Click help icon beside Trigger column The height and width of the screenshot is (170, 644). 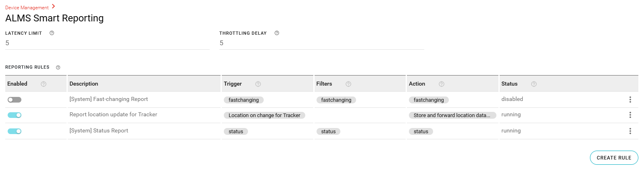coord(258,84)
